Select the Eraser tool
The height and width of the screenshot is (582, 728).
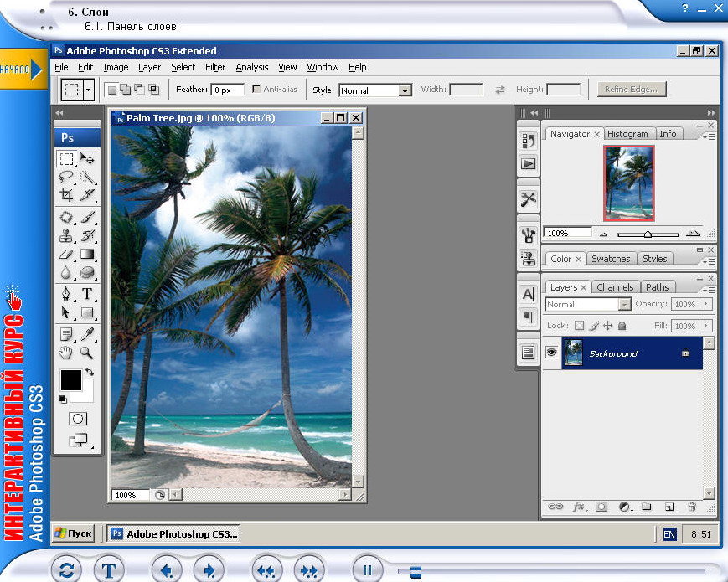pyautogui.click(x=66, y=254)
